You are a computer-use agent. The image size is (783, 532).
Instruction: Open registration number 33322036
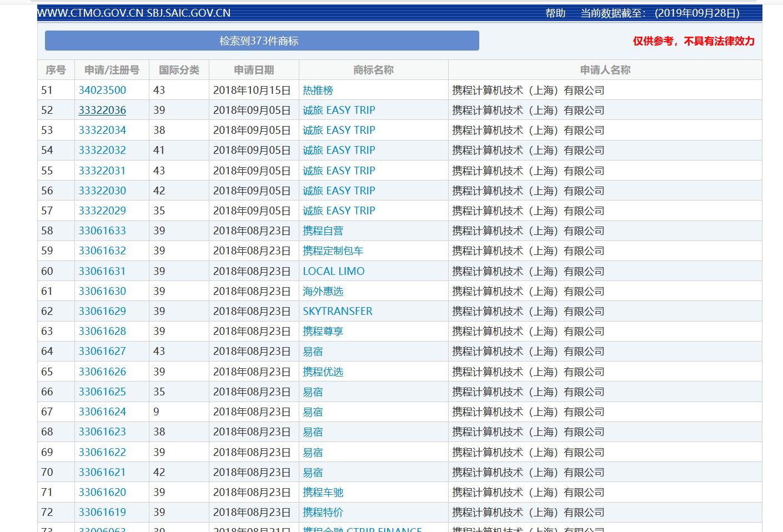(102, 110)
